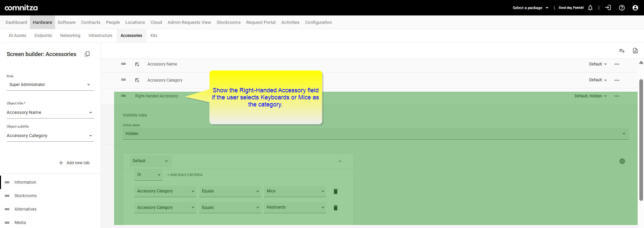Screen dimensions: 644x228
Task: Open the Object title dropdown
Action: pyautogui.click(x=50, y=112)
